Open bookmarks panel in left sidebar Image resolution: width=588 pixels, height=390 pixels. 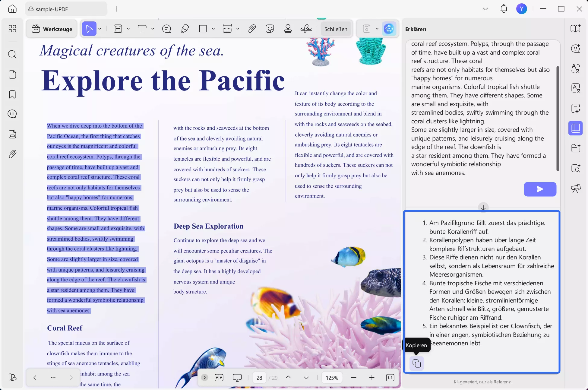coord(12,94)
